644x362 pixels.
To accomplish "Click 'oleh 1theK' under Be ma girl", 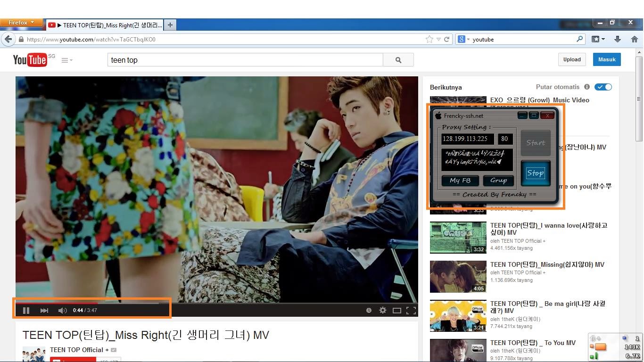I will (515, 319).
